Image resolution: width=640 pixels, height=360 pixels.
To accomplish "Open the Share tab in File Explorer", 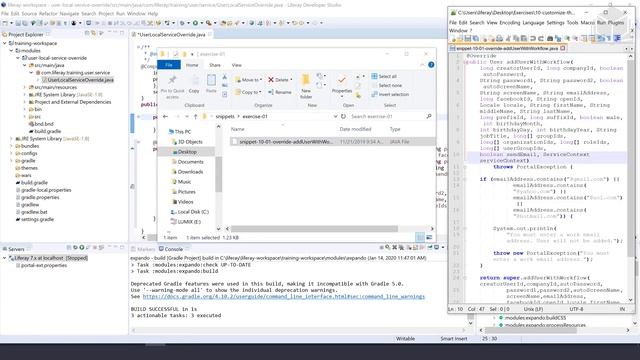I will tap(215, 65).
